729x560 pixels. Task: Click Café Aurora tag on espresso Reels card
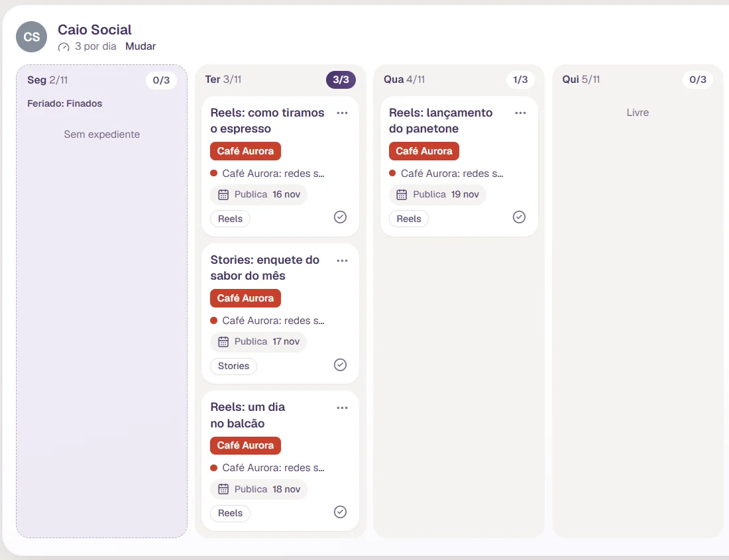(245, 151)
